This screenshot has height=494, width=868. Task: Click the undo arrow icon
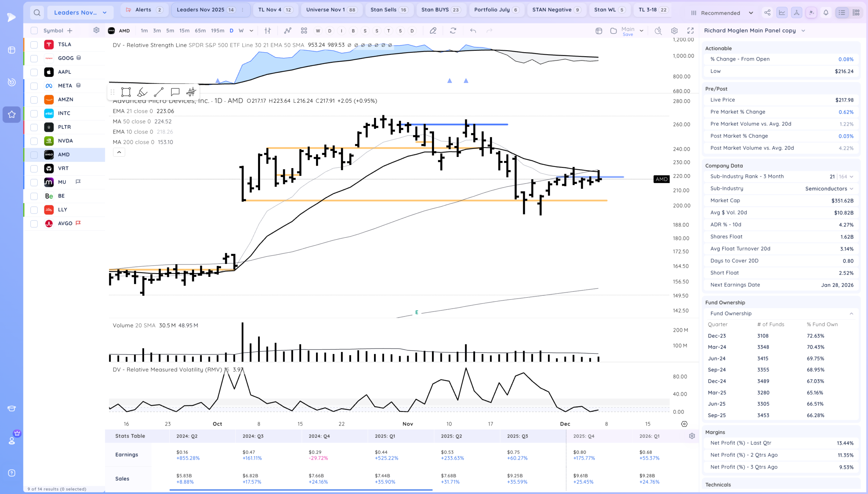(x=473, y=30)
